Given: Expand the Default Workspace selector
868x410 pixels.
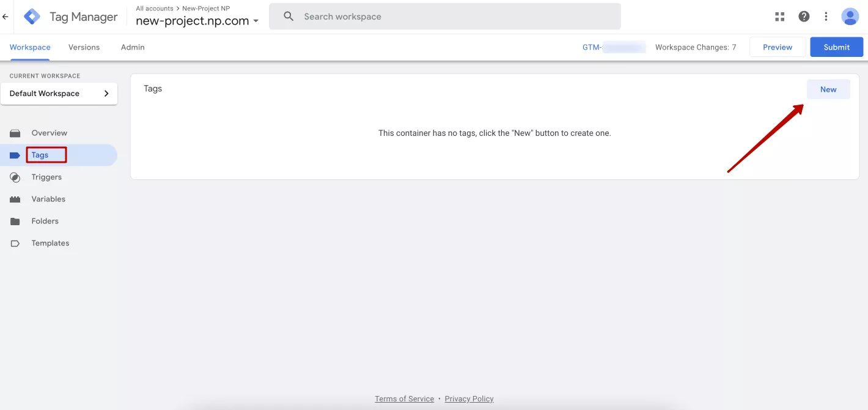Looking at the screenshot, I should (x=59, y=94).
